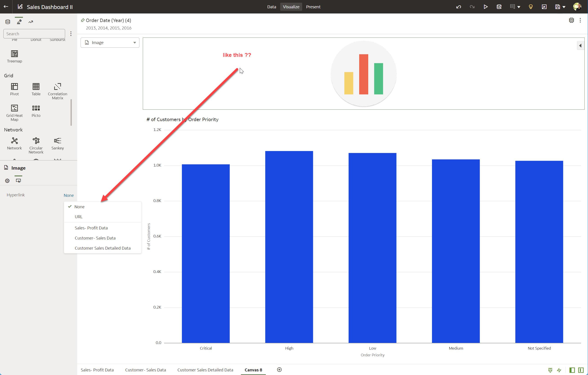The width and height of the screenshot is (588, 375).
Task: Select the Correlation Matrix visualization
Action: coord(57,91)
